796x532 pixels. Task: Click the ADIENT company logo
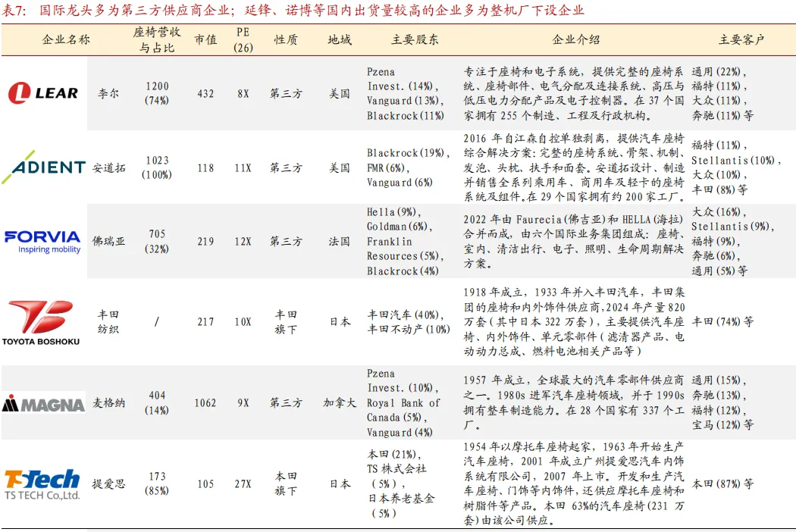click(x=44, y=167)
